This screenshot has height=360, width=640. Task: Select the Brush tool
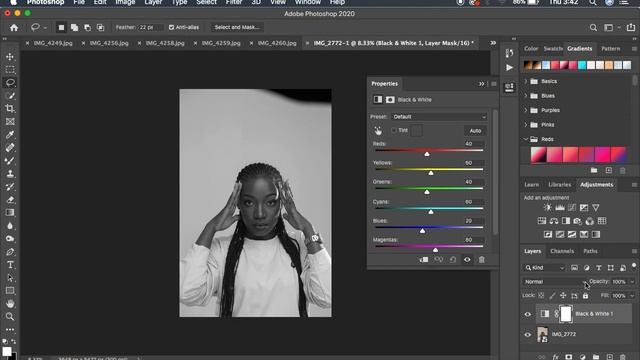coord(10,161)
